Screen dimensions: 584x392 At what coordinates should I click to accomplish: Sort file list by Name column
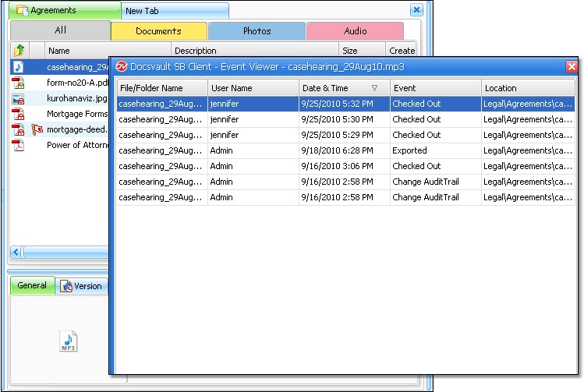tap(108, 50)
